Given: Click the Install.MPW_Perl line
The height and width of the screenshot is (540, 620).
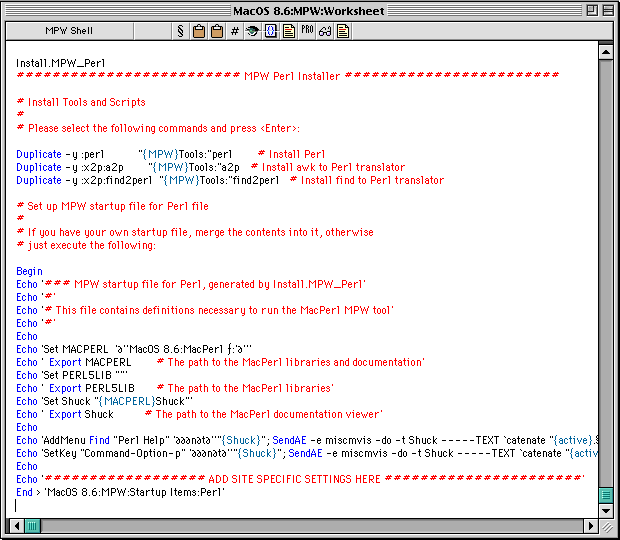Looking at the screenshot, I should [60, 63].
